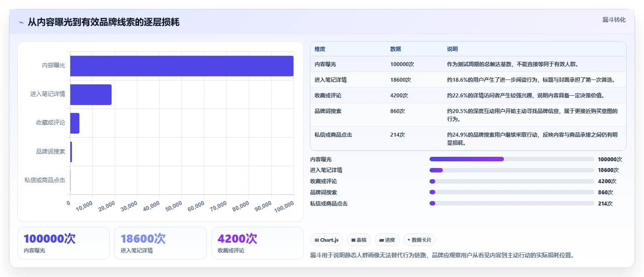Click the 私信或商品点击 row label in table

333,135
